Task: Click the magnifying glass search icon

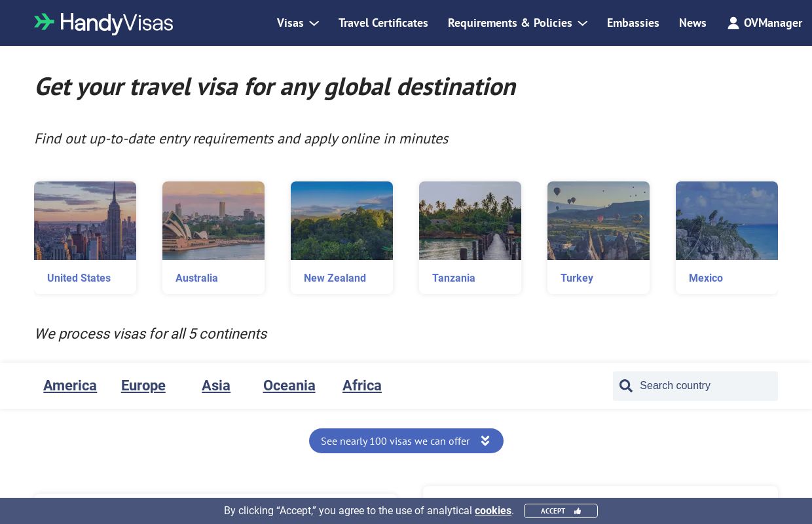Action: pos(626,386)
